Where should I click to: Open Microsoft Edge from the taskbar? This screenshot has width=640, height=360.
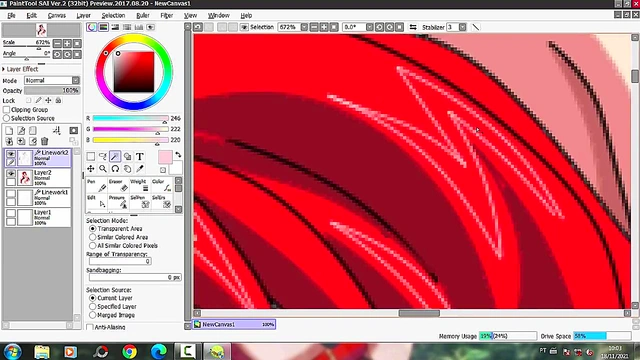click(x=159, y=351)
